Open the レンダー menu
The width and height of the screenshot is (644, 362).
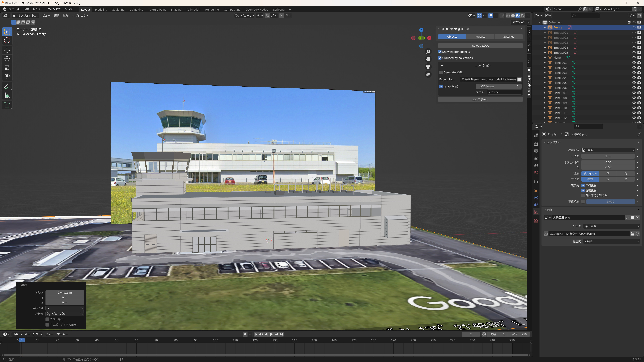[x=38, y=9]
